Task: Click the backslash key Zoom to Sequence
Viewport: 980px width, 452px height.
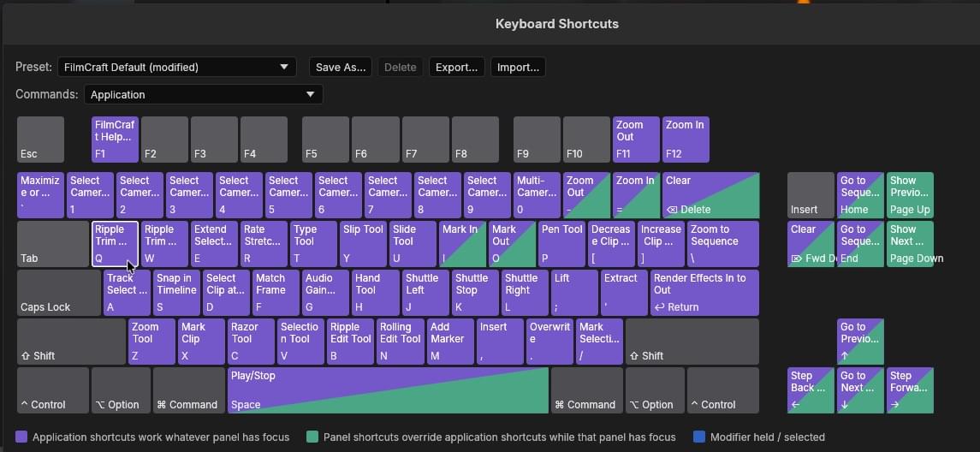Action: 723,244
